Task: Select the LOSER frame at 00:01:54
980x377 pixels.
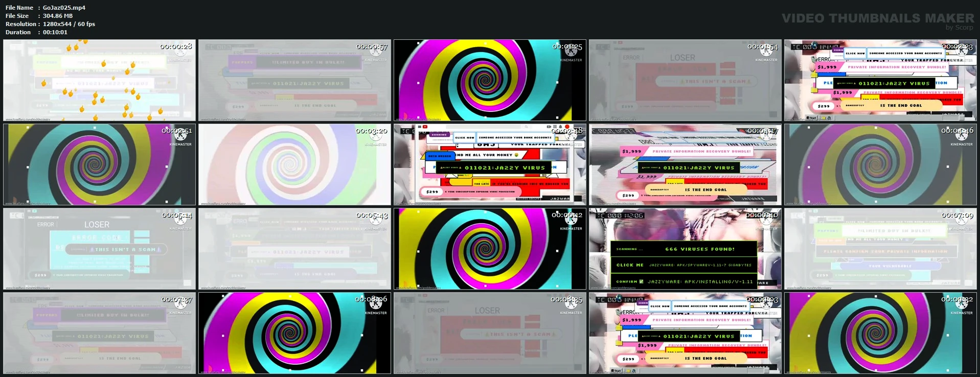Action: point(685,80)
